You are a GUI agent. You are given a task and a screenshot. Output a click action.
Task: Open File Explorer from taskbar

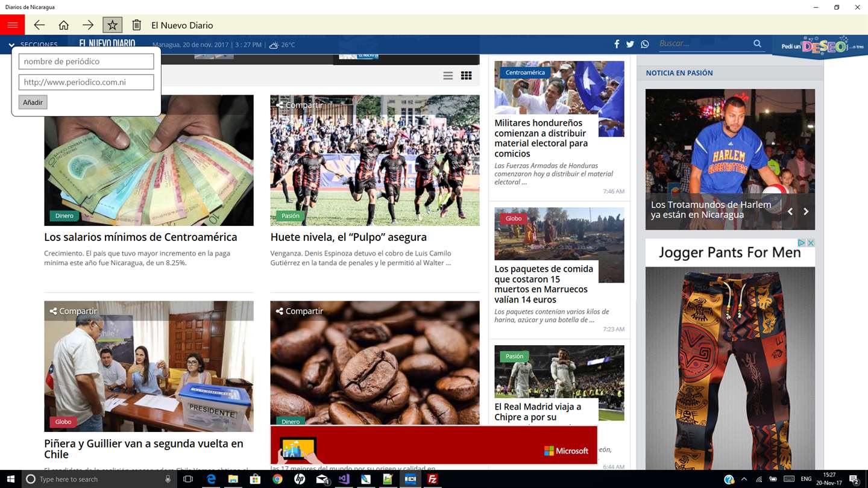(233, 479)
